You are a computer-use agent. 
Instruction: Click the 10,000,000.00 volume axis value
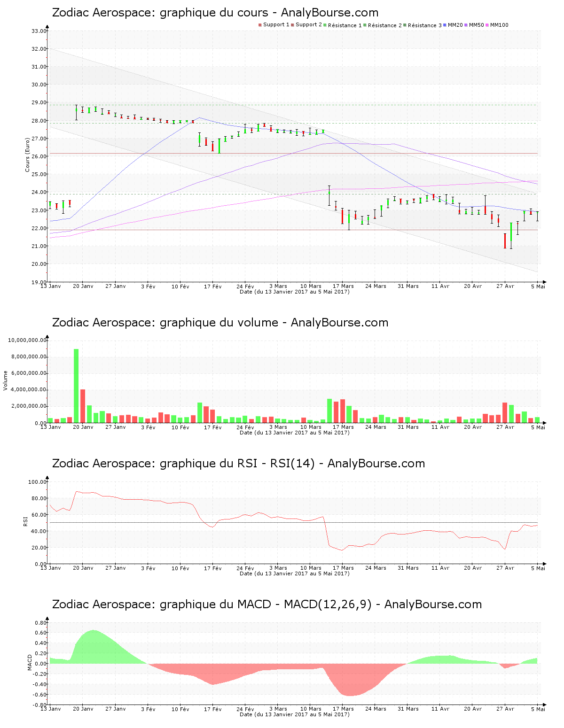coord(28,340)
